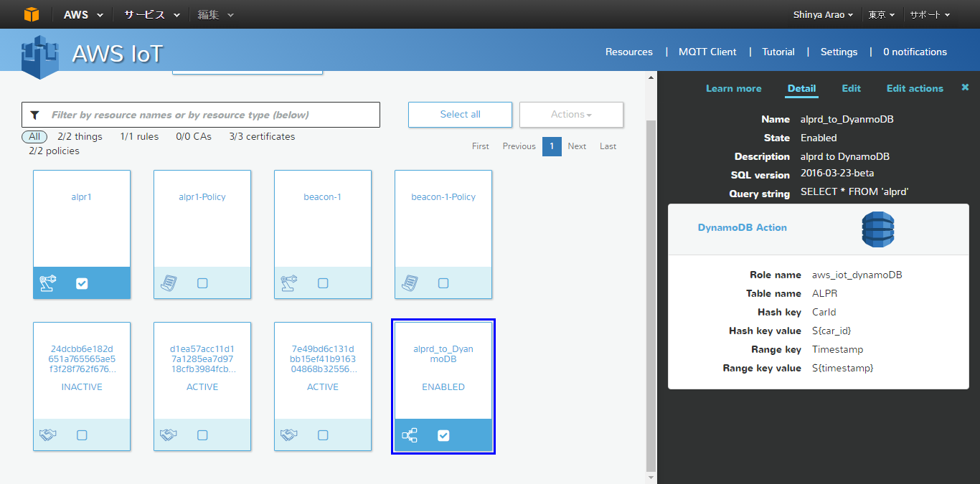Open the 編集 edit dropdown
Screen dimensions: 980x484
215,14
